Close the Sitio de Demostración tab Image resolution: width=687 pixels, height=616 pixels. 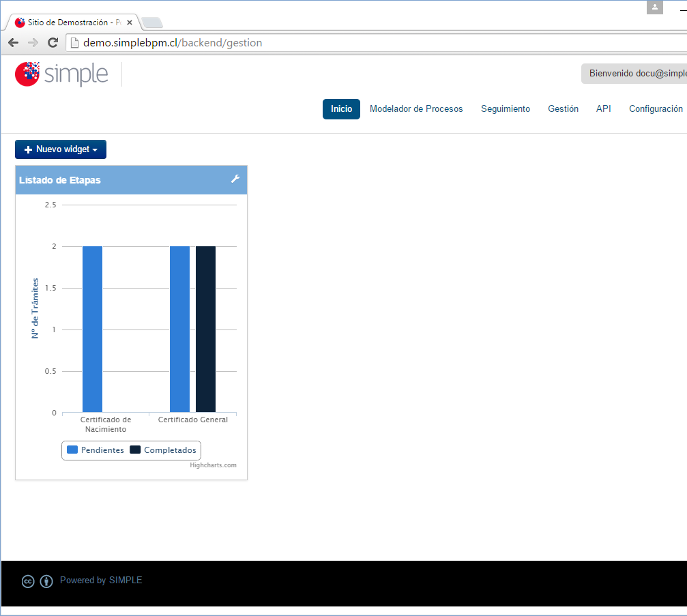pos(129,23)
